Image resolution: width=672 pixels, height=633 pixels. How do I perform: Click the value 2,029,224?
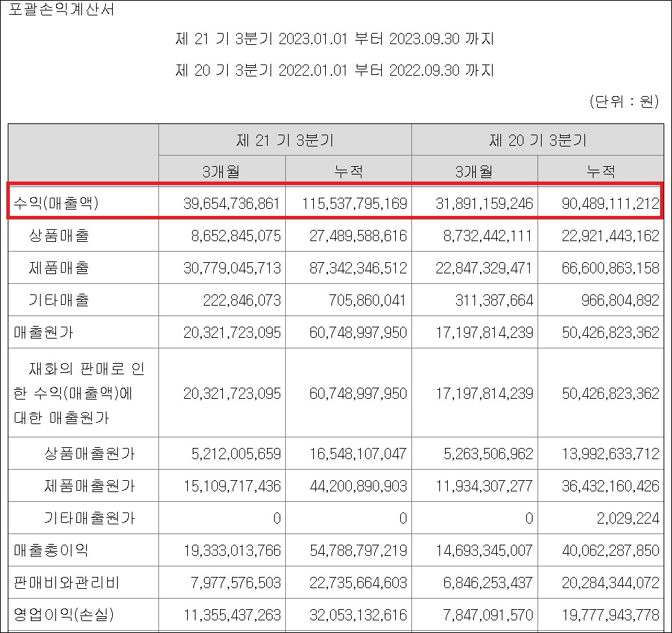pos(628,519)
